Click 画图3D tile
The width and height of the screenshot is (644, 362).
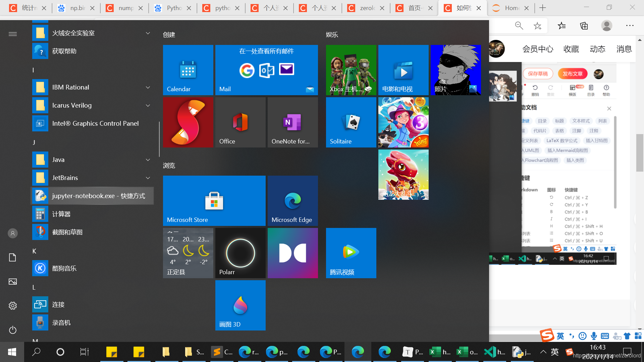[240, 305]
